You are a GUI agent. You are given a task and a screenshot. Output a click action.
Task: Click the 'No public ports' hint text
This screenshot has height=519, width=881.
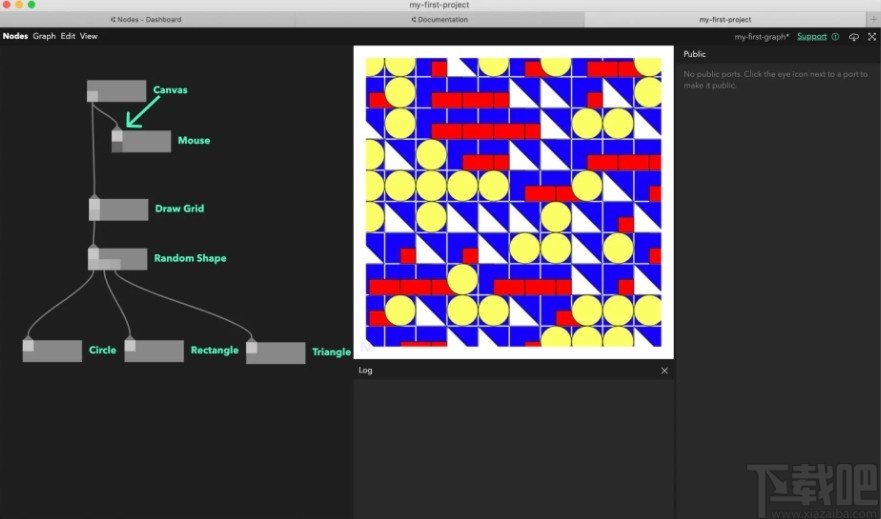coord(775,80)
